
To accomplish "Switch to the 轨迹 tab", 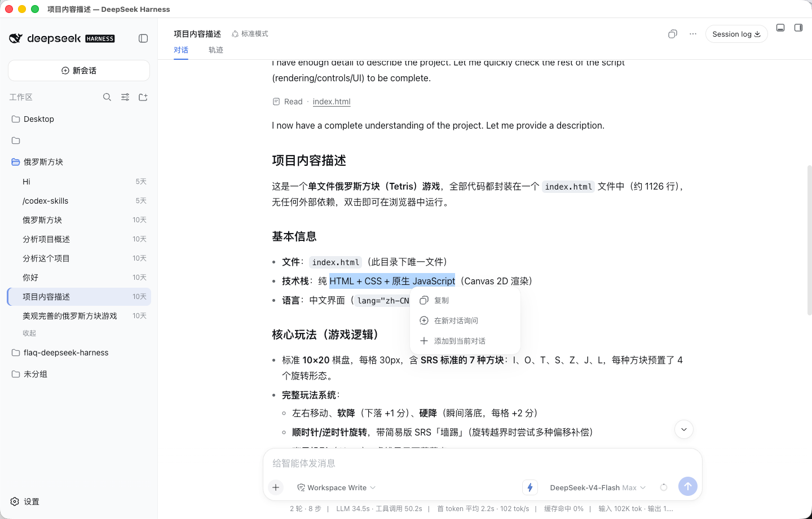I will coord(216,50).
